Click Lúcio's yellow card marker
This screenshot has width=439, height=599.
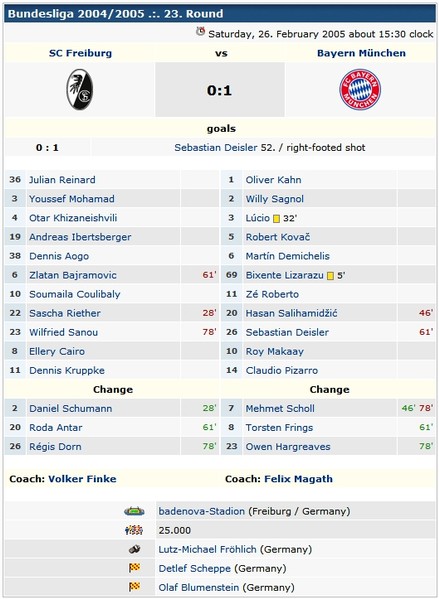pyautogui.click(x=276, y=219)
